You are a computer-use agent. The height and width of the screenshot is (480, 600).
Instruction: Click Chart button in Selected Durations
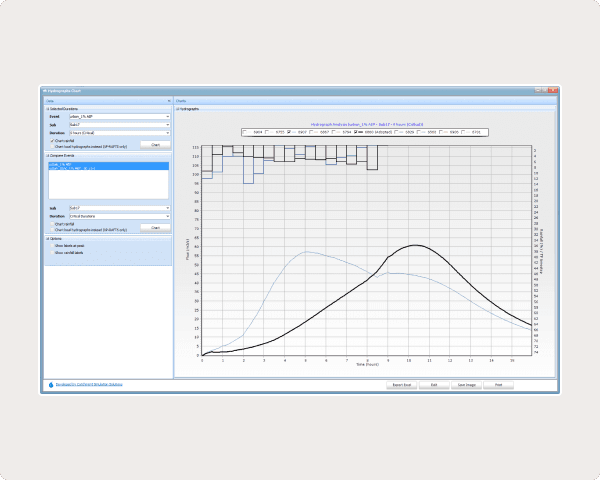155,144
